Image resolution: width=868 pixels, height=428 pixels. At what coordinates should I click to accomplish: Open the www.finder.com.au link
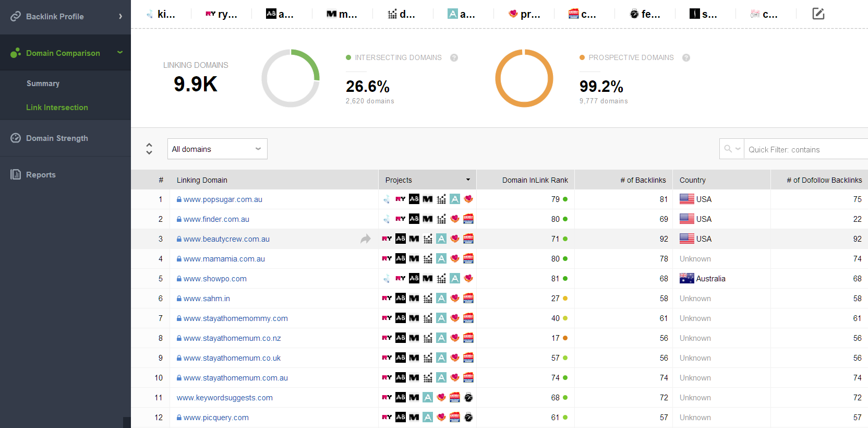pos(216,219)
